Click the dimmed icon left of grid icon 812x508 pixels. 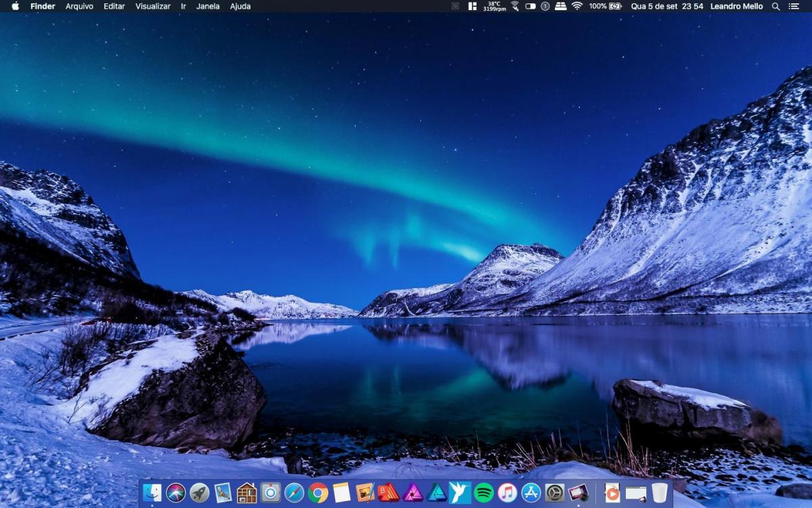(x=455, y=6)
